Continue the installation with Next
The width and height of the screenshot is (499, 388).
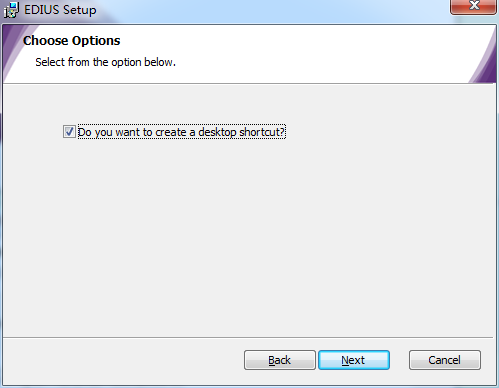354,360
